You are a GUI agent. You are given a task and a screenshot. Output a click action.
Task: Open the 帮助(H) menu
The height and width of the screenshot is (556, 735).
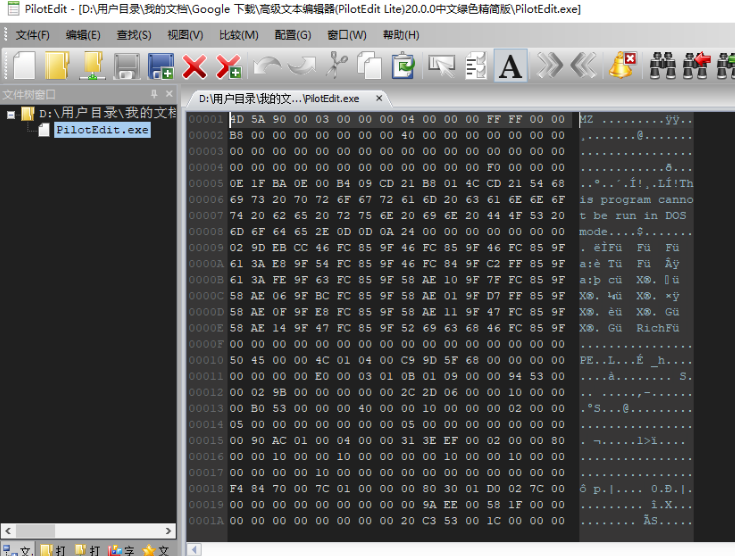point(401,35)
